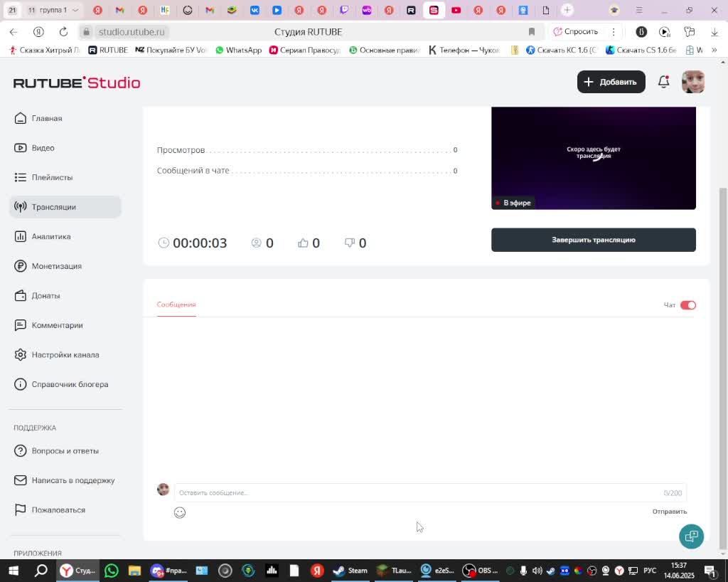The image size is (728, 582).
Task: Click the Написать в поддержку envelope icon
Action: [20, 480]
